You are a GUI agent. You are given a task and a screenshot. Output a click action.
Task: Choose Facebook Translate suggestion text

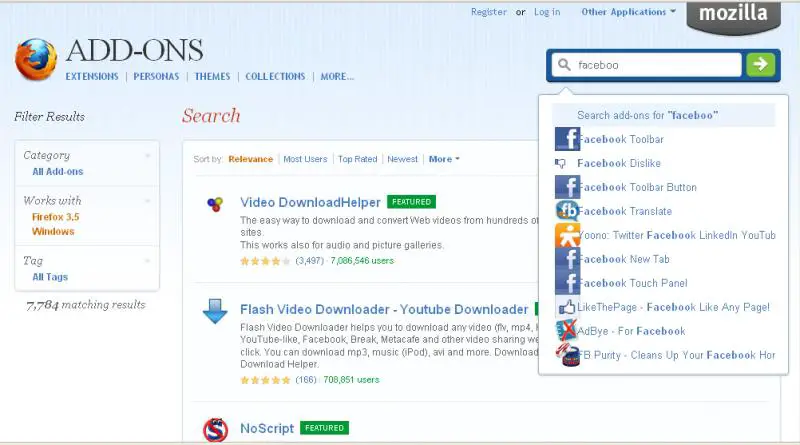(x=625, y=211)
